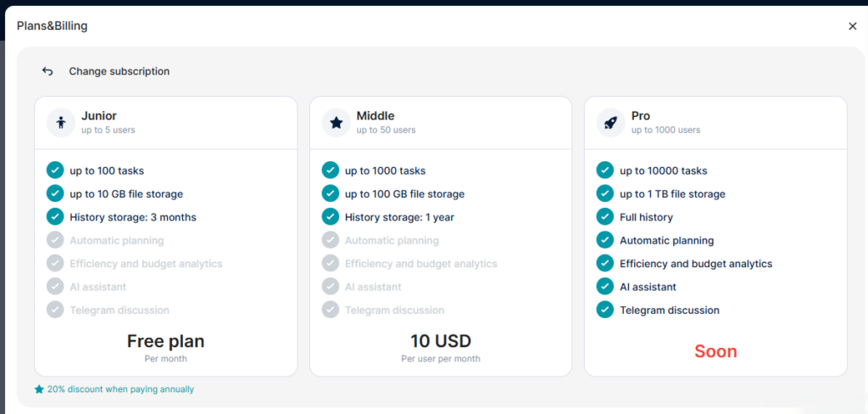Image resolution: width=868 pixels, height=414 pixels.
Task: Click Junior checkmark for 10 GB file storage
Action: tap(55, 193)
